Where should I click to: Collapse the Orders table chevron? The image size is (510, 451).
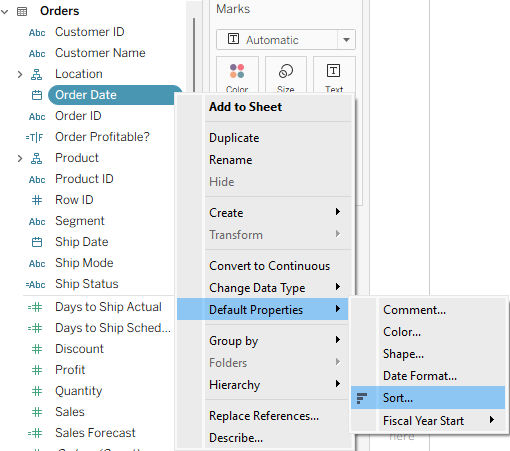pyautogui.click(x=5, y=12)
